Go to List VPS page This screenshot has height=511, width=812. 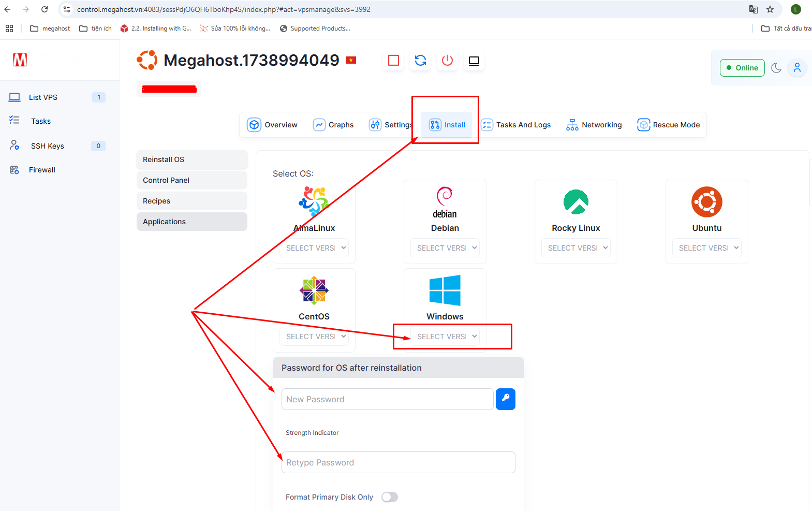(x=43, y=97)
